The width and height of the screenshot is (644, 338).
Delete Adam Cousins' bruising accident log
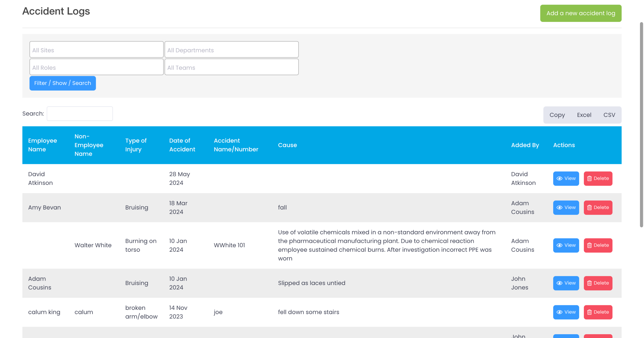598,283
